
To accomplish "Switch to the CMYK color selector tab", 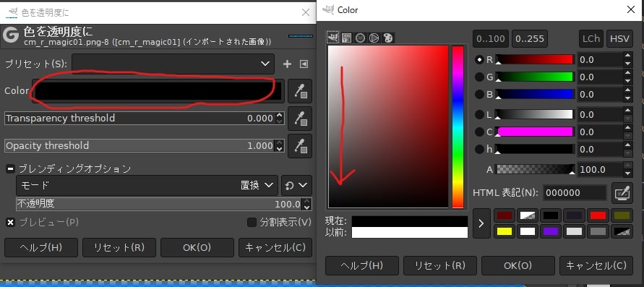I will 346,38.
